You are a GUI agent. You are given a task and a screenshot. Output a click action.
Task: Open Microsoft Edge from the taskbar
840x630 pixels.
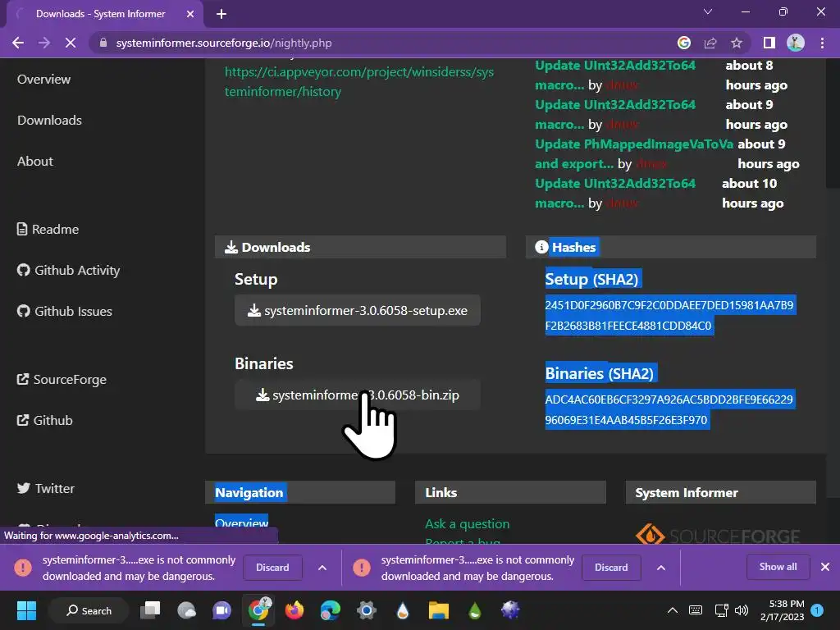coord(330,610)
